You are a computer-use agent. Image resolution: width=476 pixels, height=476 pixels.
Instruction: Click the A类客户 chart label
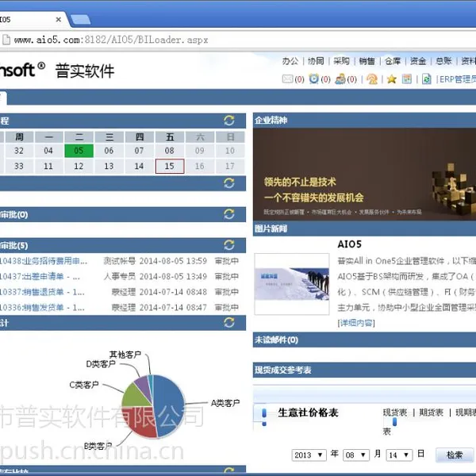pyautogui.click(x=225, y=403)
